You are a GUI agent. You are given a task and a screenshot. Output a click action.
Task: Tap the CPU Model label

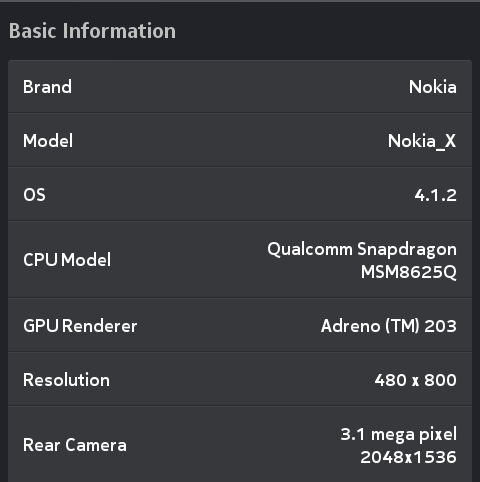[x=67, y=260]
